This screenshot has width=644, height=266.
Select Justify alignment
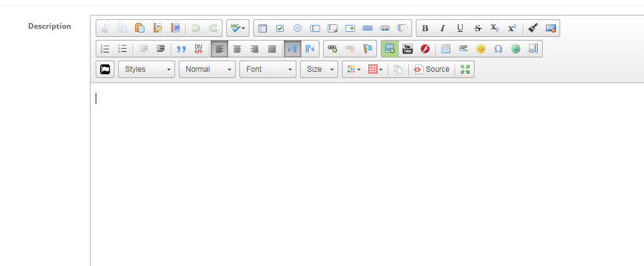click(272, 49)
